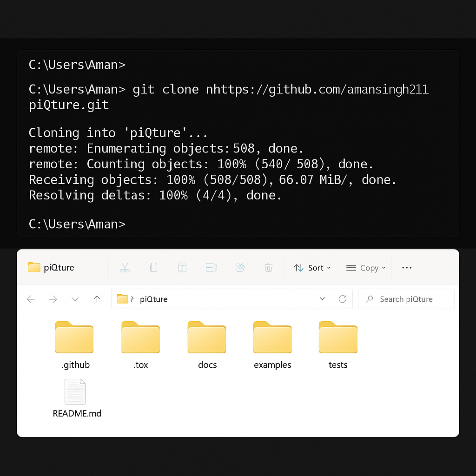This screenshot has height=476, width=476.
Task: Navigate forward with the right arrow
Action: (53, 299)
